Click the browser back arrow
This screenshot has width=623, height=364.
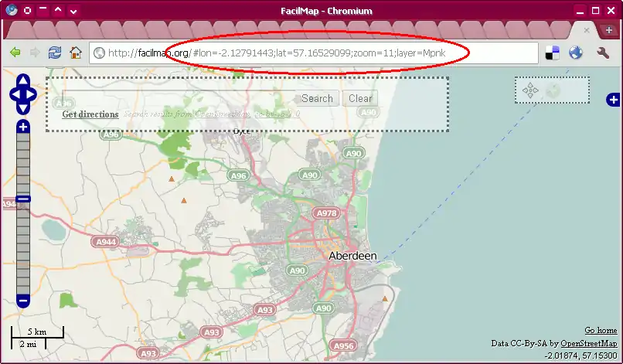(x=15, y=53)
